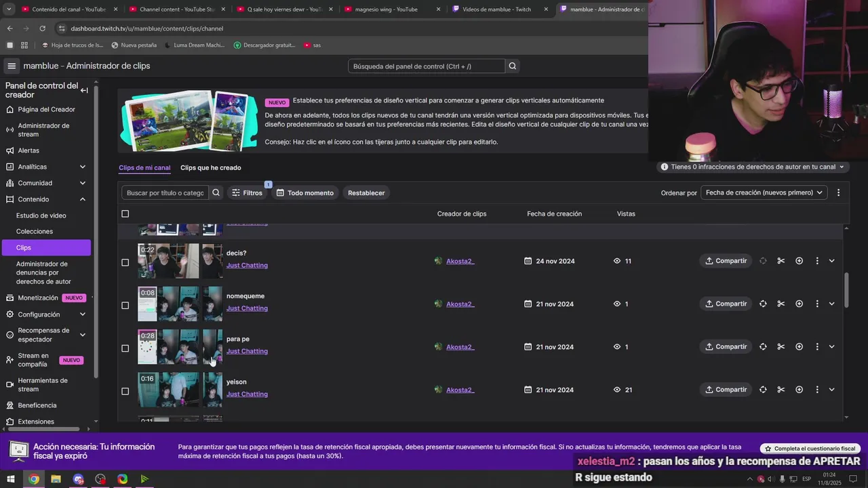The image size is (868, 488).
Task: Click the 'Buscar por título' clip search field
Action: pos(165,192)
